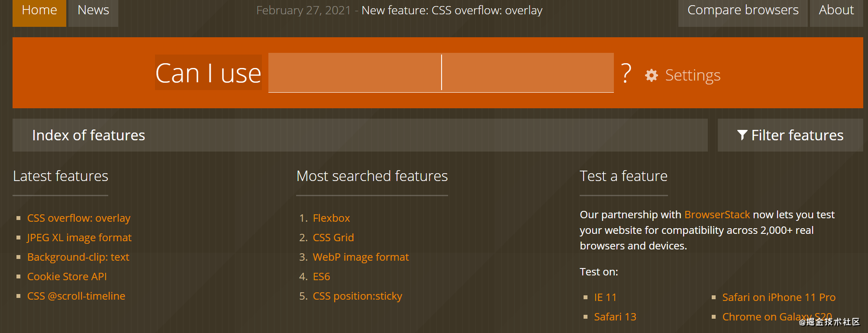Test on IE 11
The height and width of the screenshot is (333, 868).
pos(605,297)
